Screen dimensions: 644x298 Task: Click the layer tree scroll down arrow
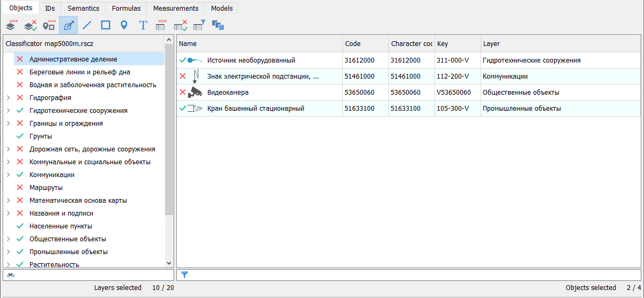[169, 263]
